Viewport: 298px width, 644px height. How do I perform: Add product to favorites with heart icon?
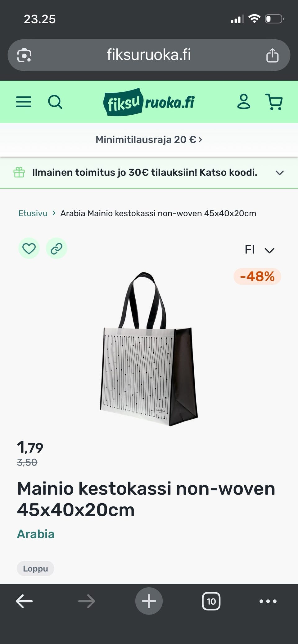pos(29,249)
